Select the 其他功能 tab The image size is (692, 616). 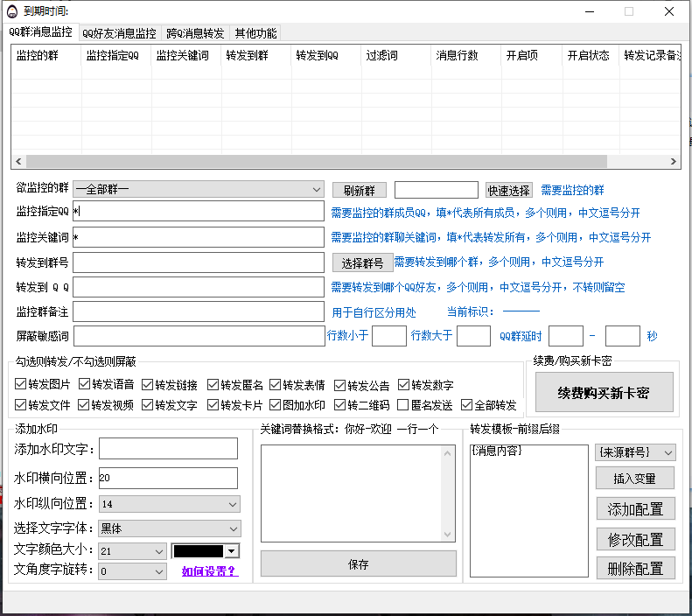click(x=255, y=34)
